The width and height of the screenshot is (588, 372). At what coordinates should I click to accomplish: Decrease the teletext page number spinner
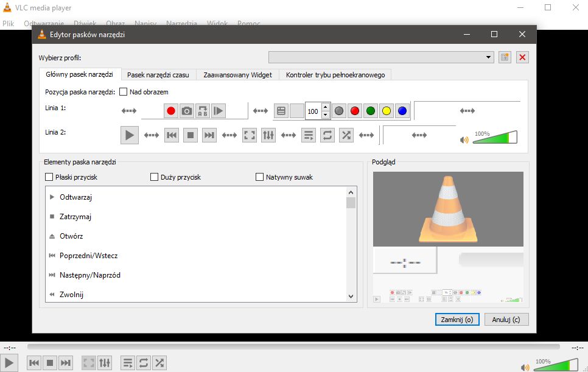(326, 114)
